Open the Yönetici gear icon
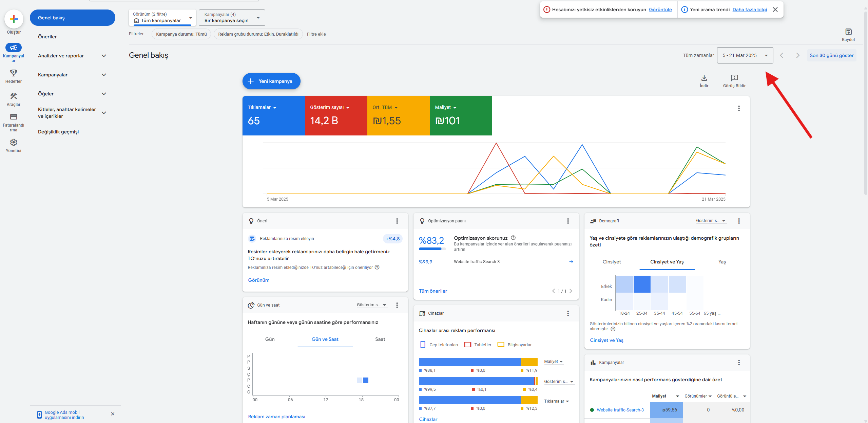The width and height of the screenshot is (868, 423). click(x=14, y=142)
